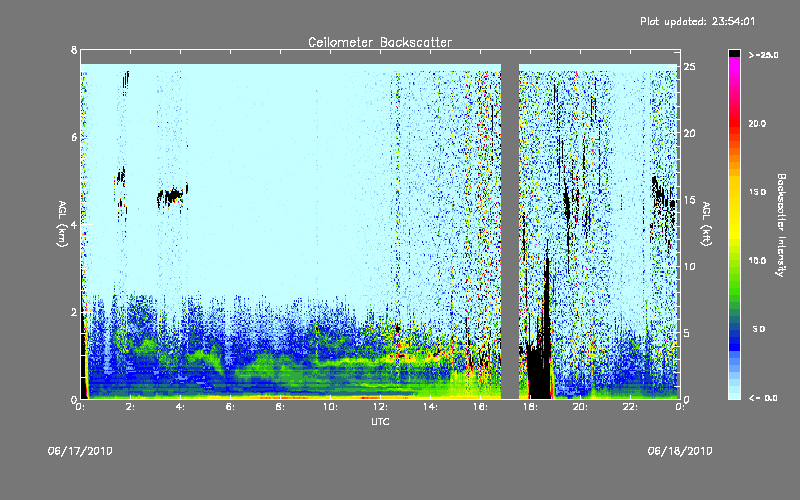This screenshot has width=800, height=500.
Task: Click the '4:' hour tick on time axis
Action: coord(180,407)
